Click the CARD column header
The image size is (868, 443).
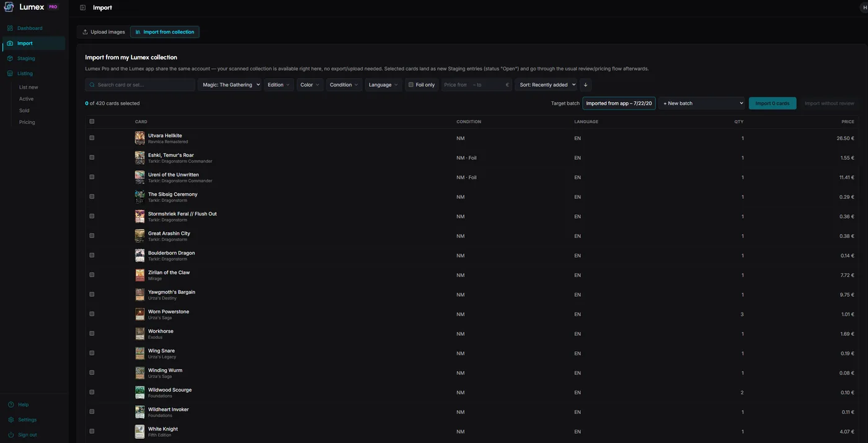click(x=141, y=121)
